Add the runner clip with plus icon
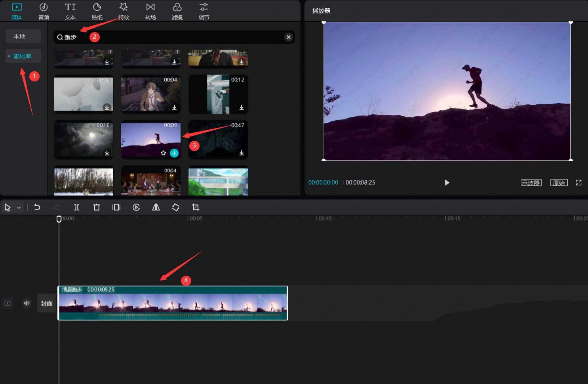 coord(174,153)
